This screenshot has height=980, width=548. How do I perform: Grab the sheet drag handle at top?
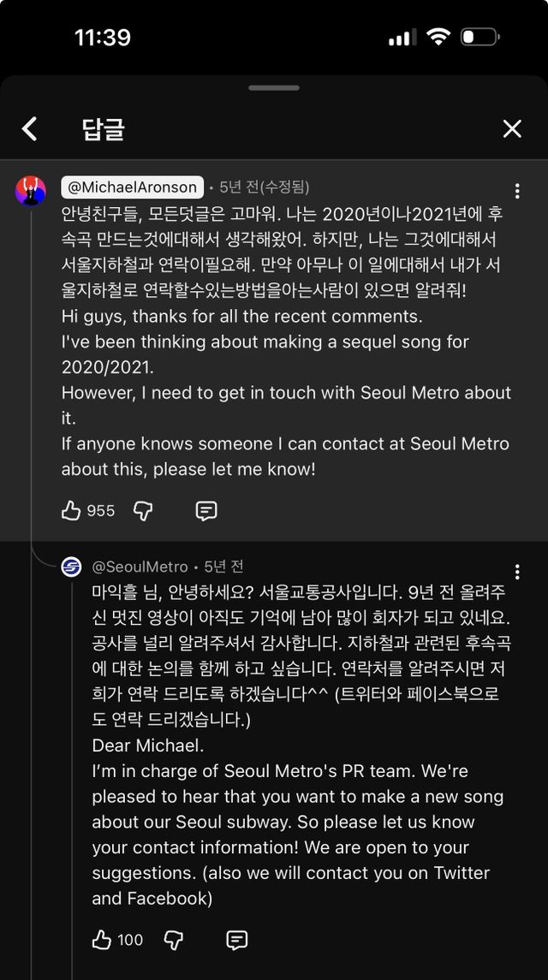274,87
